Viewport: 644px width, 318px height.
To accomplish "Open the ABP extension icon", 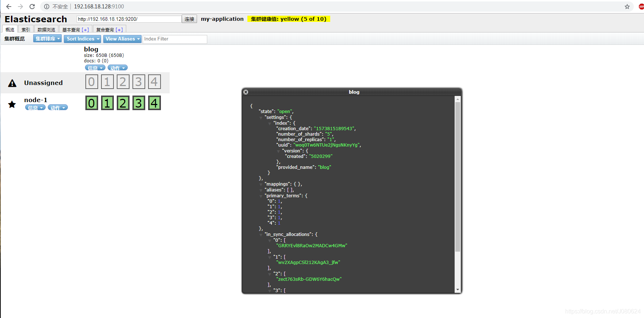I will pos(641,7).
